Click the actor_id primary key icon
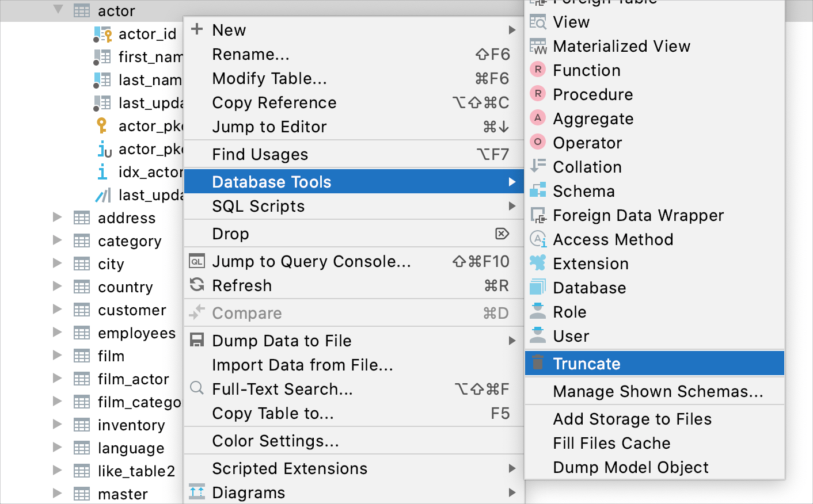 102,33
